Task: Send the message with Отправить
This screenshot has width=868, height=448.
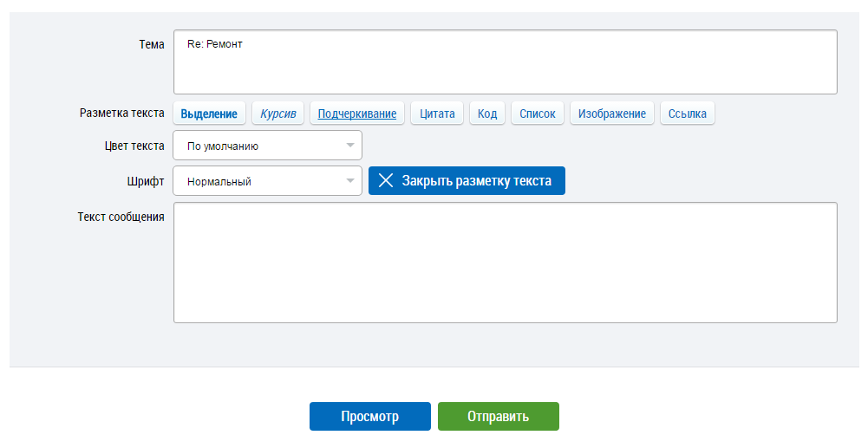Action: (498, 417)
